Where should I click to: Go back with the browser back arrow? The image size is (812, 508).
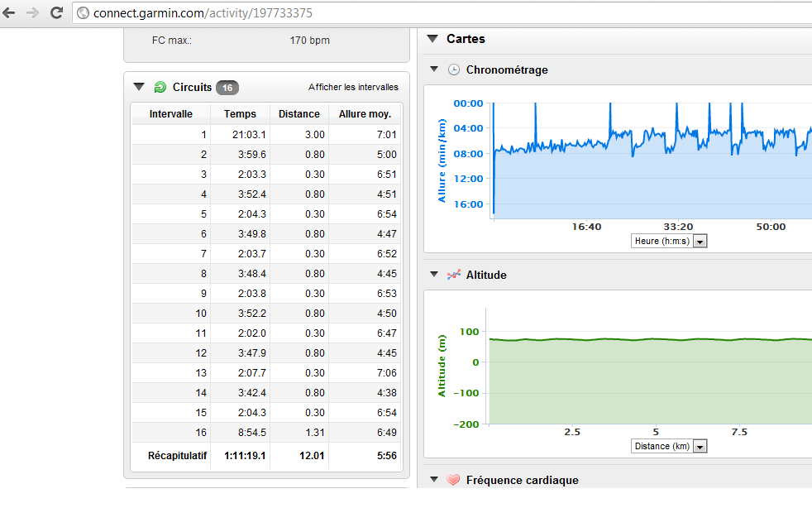9,12
